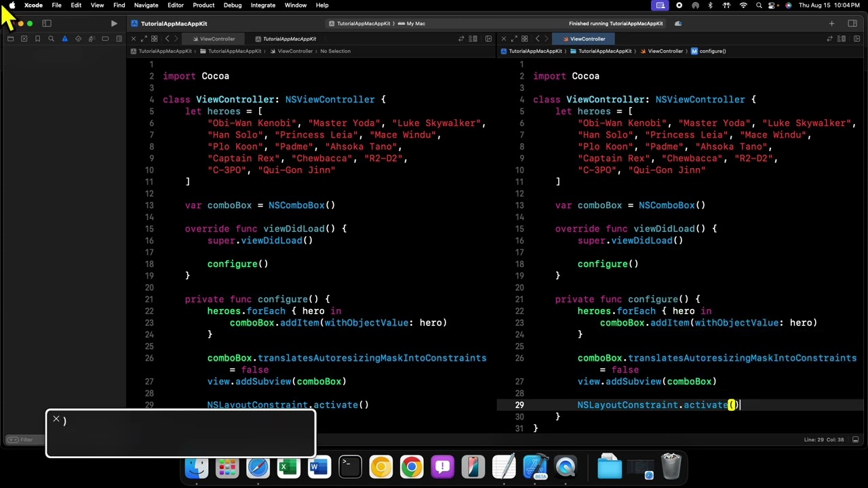This screenshot has width=868, height=488.
Task: Open Terminal from the Dock
Action: click(x=350, y=467)
